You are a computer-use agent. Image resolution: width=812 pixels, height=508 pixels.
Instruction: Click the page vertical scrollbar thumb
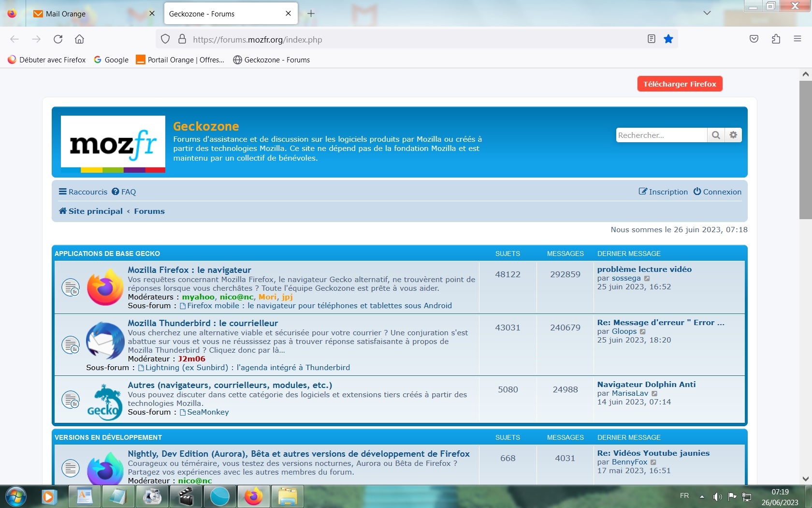[805, 150]
